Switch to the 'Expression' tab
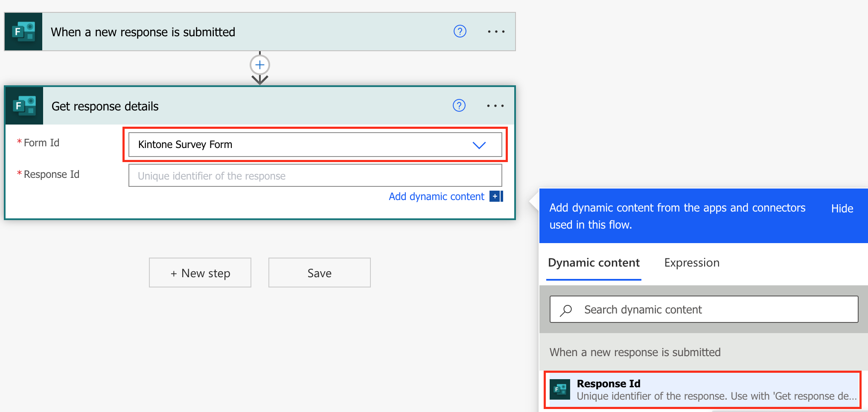 coord(692,263)
